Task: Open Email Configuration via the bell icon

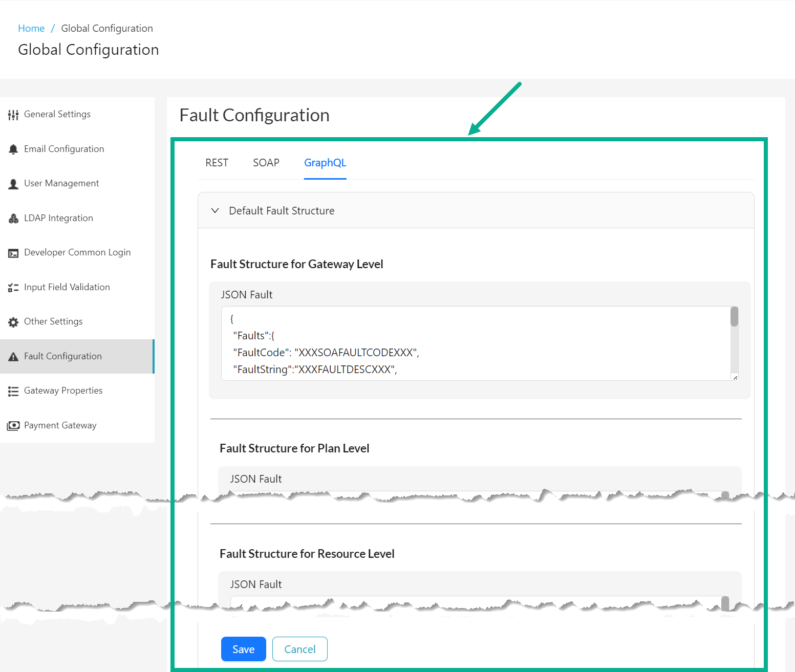Action: pyautogui.click(x=13, y=149)
